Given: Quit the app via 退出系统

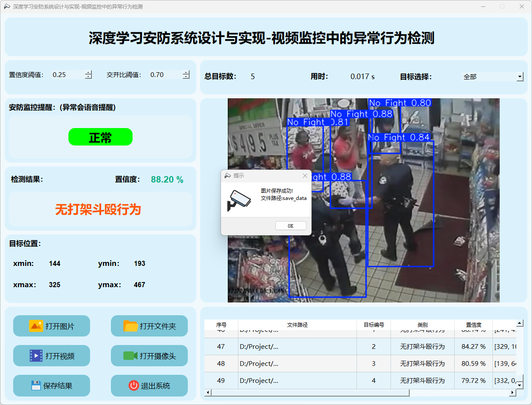Looking at the screenshot, I should pos(149,385).
